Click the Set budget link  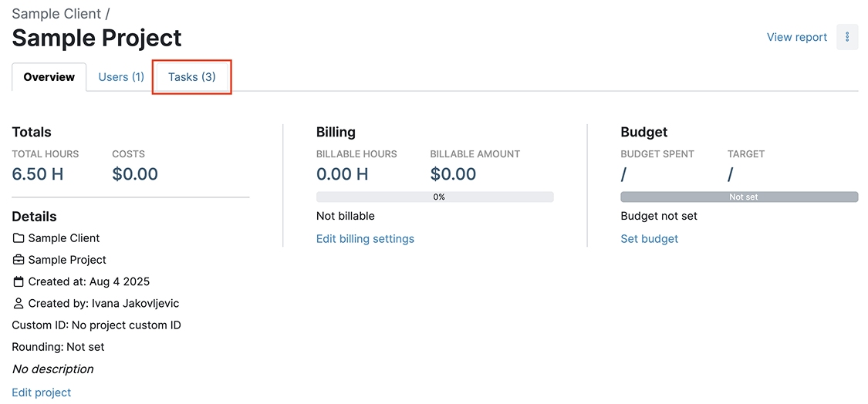(649, 239)
